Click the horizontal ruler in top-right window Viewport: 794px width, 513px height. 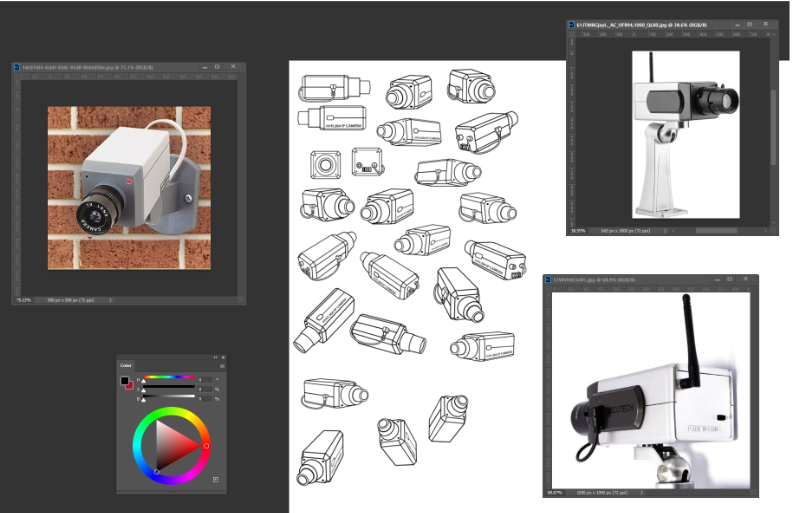[x=673, y=34]
